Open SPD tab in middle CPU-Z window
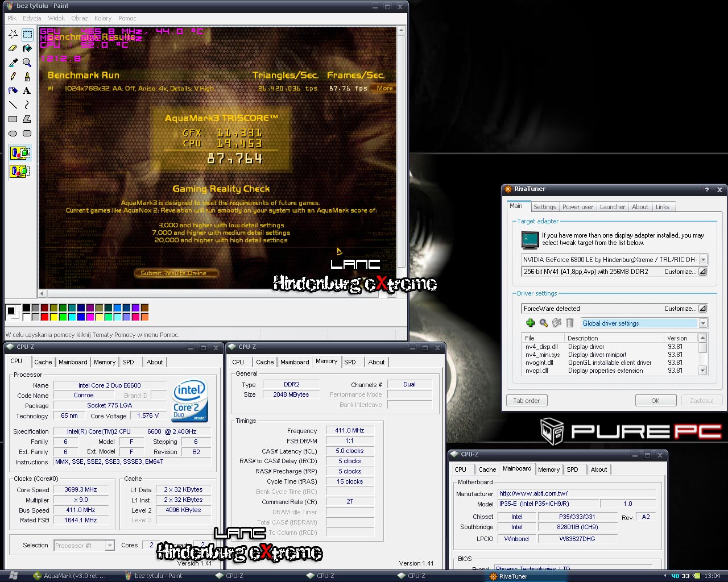Screen dimensions: 728x582 pyautogui.click(x=350, y=362)
